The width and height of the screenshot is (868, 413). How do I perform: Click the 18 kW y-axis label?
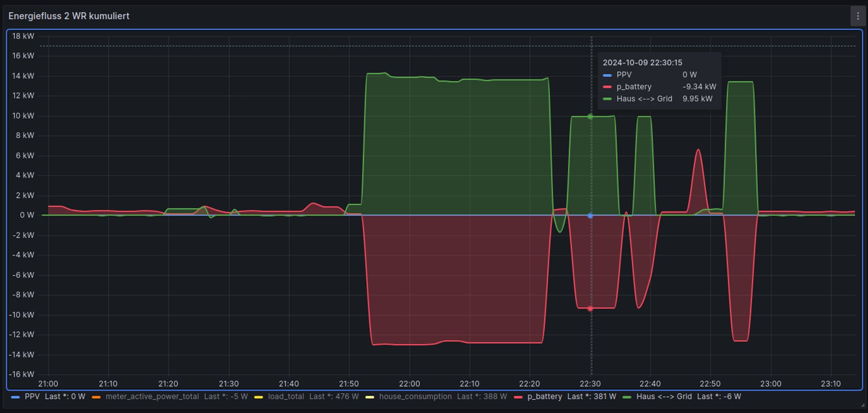point(23,36)
